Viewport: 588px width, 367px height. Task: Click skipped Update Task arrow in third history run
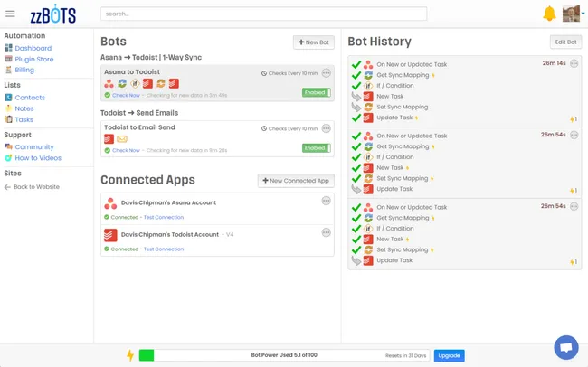tap(356, 260)
